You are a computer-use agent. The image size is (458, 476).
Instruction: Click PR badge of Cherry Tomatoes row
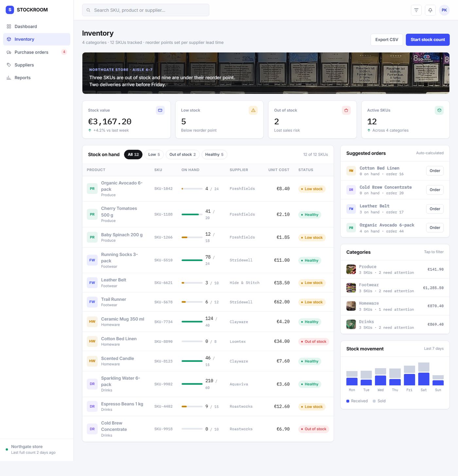(x=92, y=215)
